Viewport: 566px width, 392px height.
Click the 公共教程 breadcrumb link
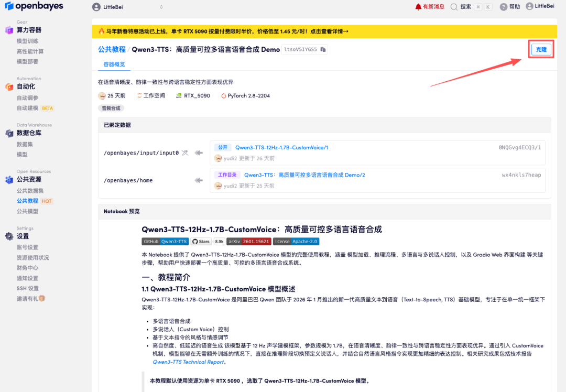[112, 49]
